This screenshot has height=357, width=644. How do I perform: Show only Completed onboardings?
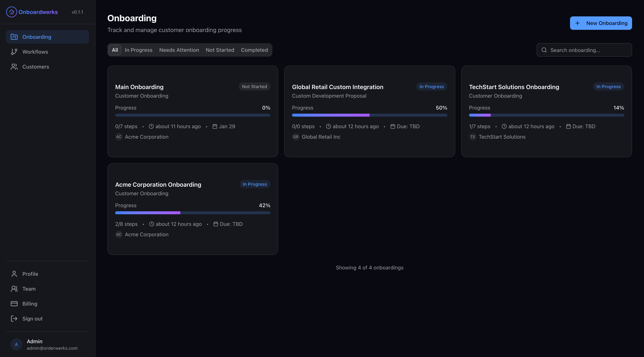254,50
